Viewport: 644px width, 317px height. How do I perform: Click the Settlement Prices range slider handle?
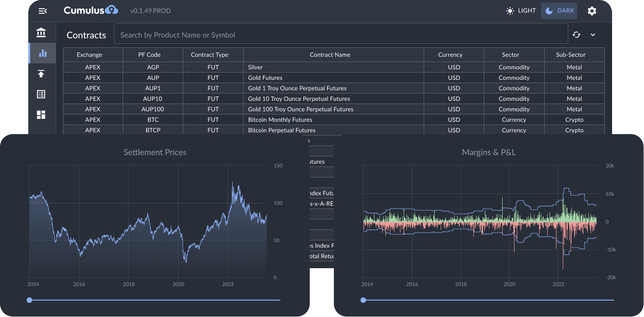click(x=30, y=300)
